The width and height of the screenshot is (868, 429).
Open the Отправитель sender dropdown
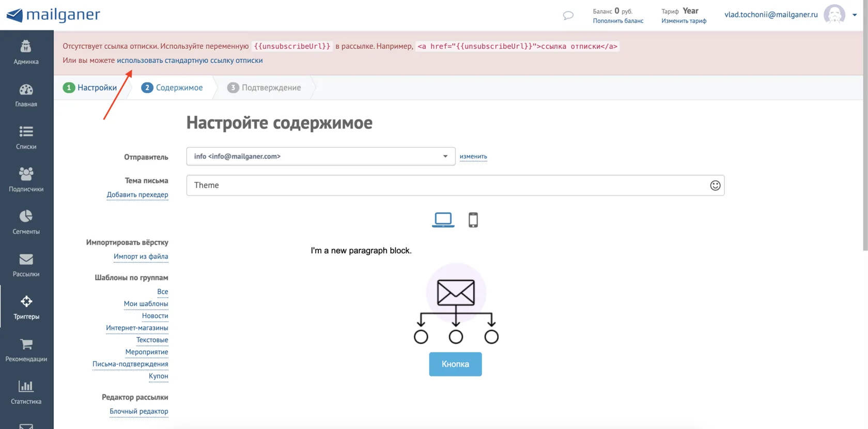[321, 156]
